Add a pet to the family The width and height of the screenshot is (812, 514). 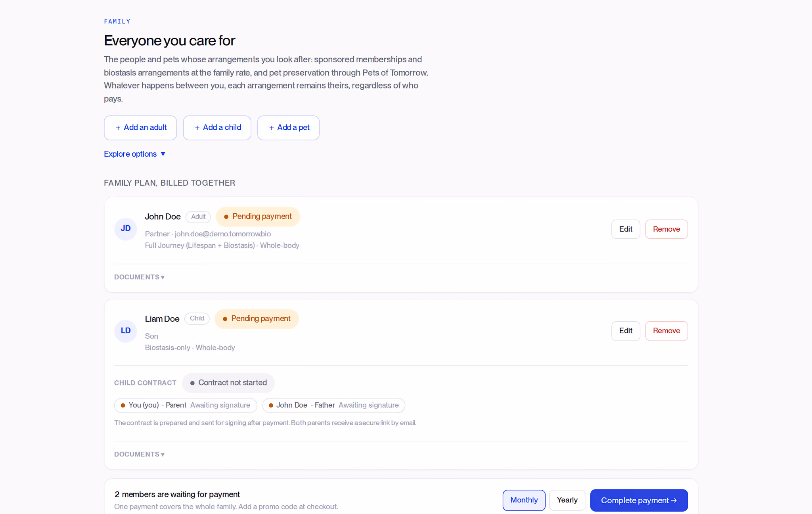coord(288,128)
